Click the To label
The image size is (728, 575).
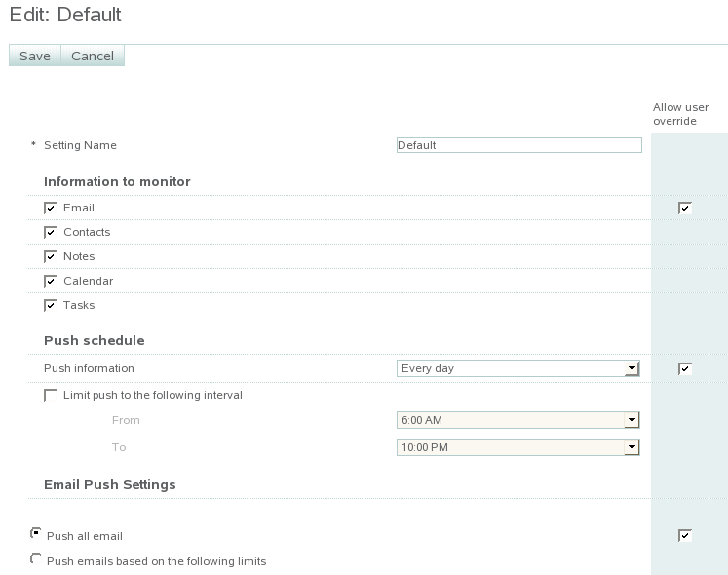click(119, 447)
